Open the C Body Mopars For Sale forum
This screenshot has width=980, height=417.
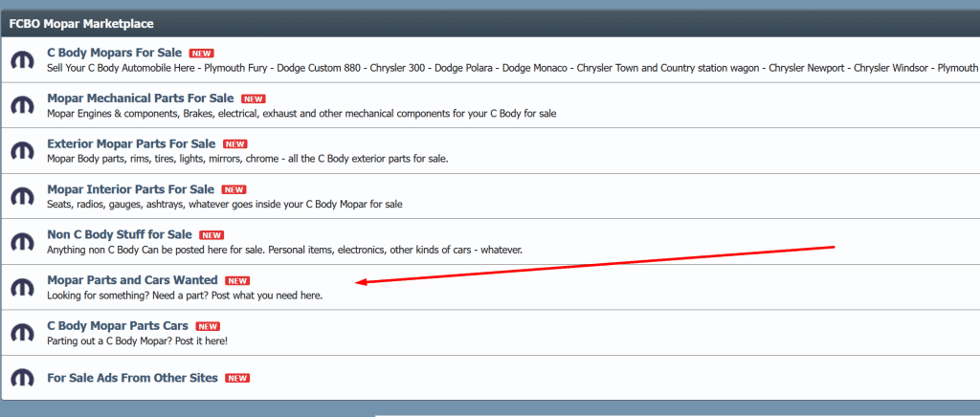coord(114,53)
